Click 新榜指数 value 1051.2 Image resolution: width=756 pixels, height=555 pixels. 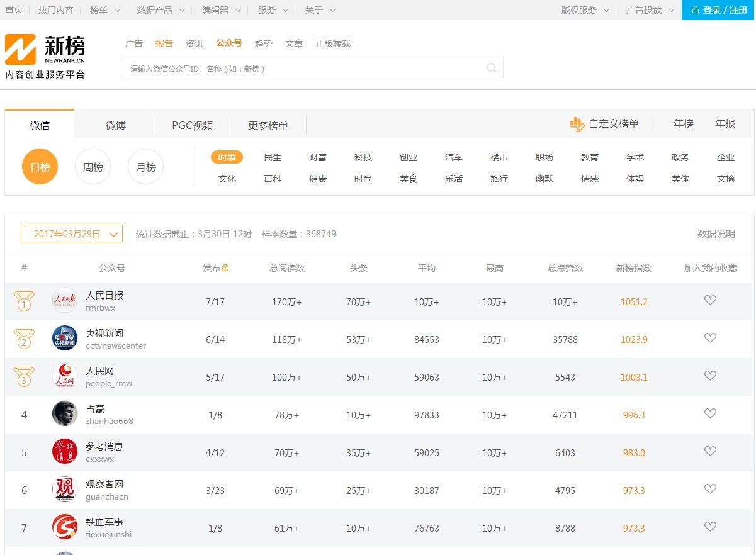[x=634, y=301]
